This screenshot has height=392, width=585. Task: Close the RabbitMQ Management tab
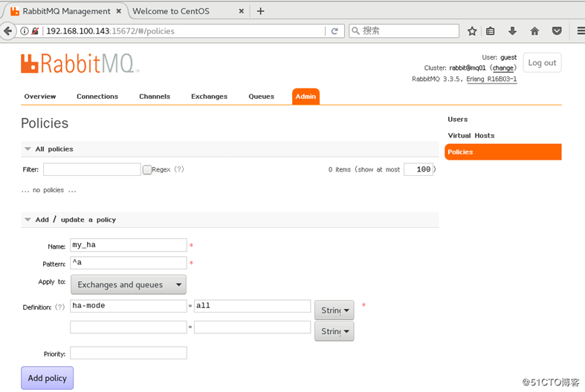119,11
